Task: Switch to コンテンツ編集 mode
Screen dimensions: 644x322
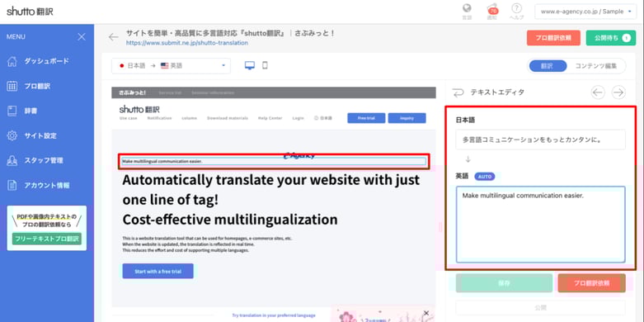Action: [x=595, y=66]
